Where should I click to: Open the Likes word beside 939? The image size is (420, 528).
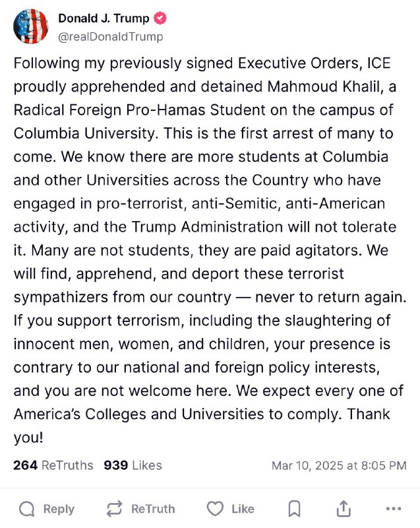coord(147,465)
